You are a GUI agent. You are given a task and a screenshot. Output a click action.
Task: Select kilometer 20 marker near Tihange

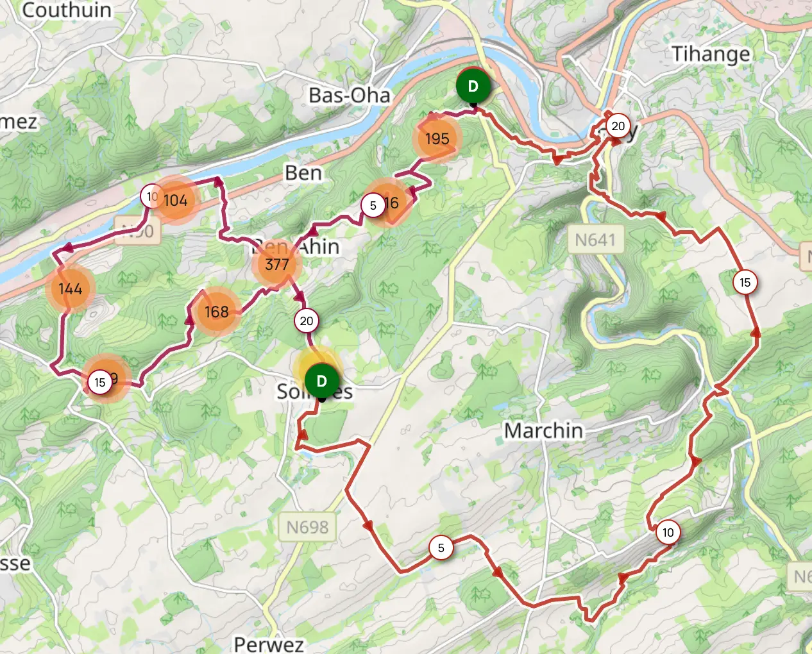618,126
